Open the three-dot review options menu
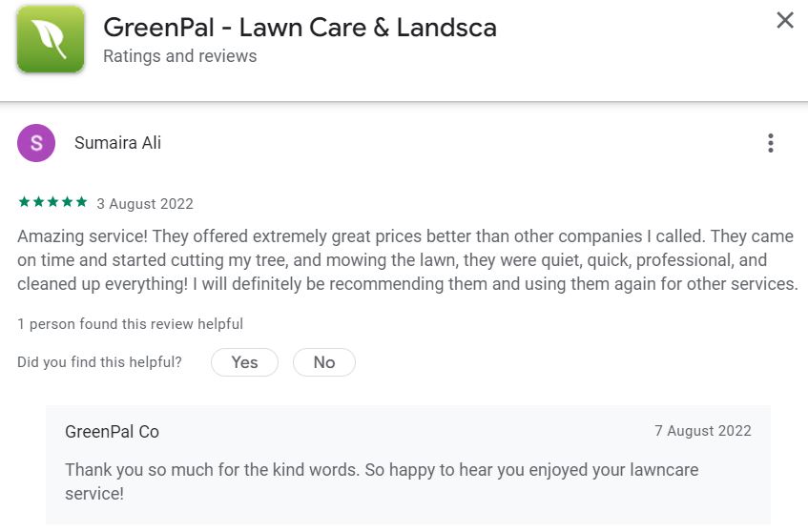The width and height of the screenshot is (808, 532). click(x=770, y=144)
